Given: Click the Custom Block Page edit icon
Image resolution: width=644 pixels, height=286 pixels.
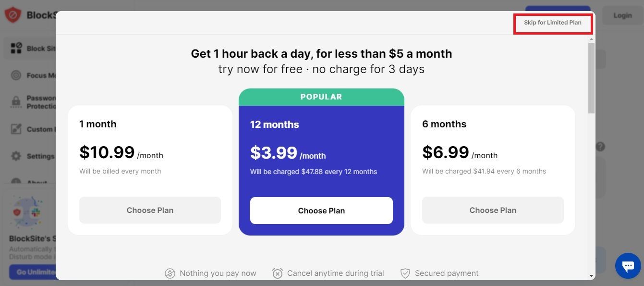Looking at the screenshot, I should click(16, 129).
